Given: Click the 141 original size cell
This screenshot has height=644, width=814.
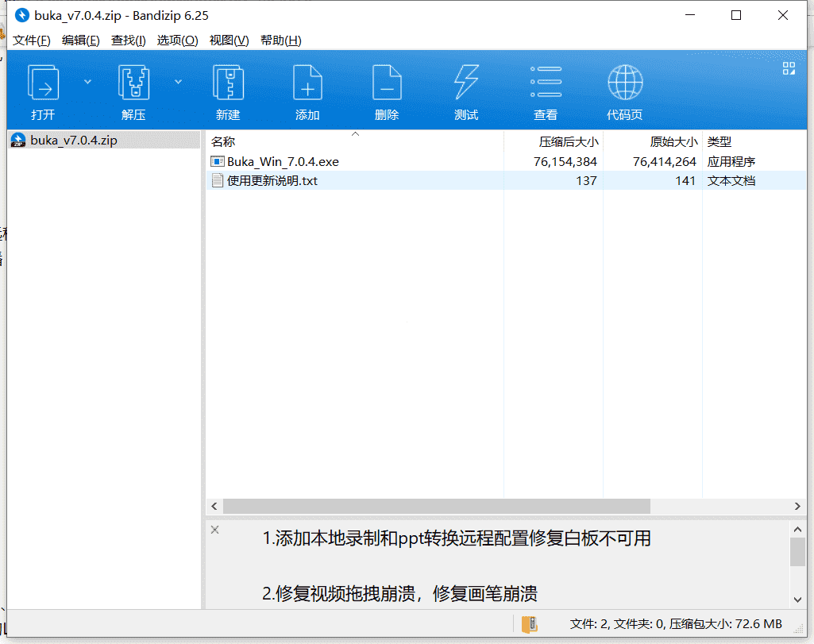Looking at the screenshot, I should 685,180.
